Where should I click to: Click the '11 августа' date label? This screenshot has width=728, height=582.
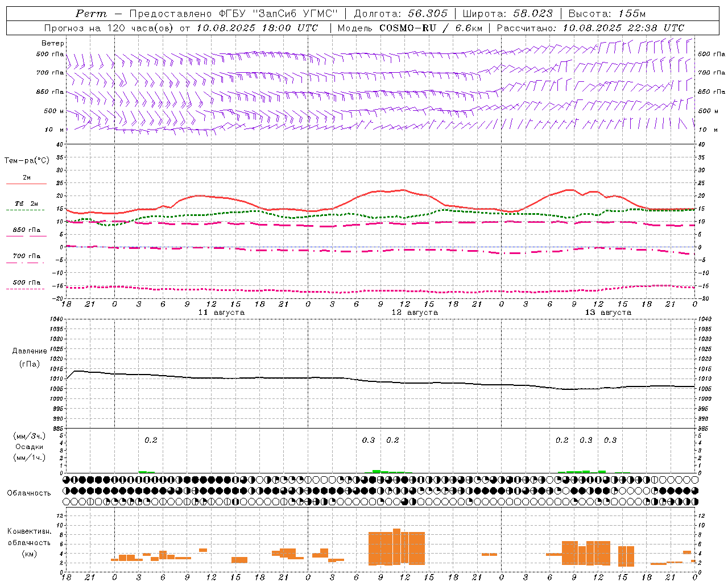[221, 313]
